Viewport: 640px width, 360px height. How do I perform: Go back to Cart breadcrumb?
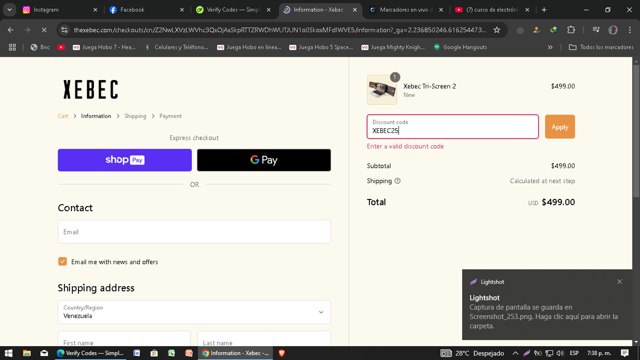[x=63, y=116]
